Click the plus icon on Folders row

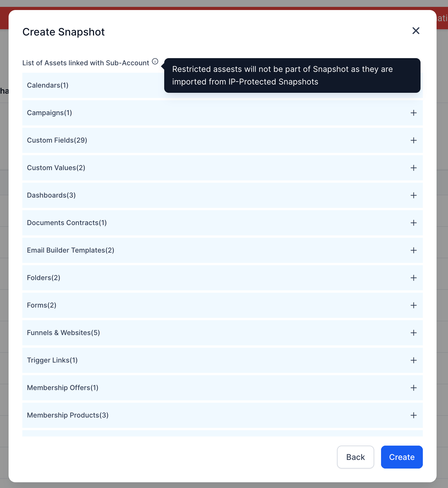tap(413, 278)
